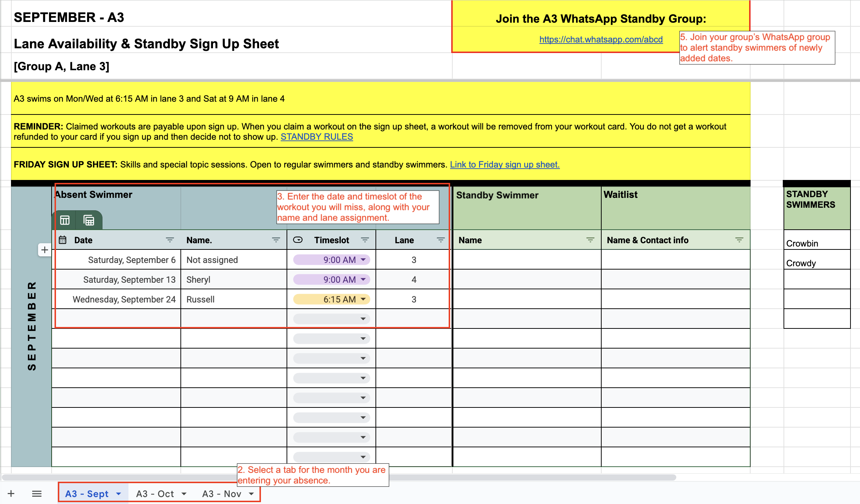Add a new sheet with plus button
This screenshot has width=860, height=504.
pos(11,494)
